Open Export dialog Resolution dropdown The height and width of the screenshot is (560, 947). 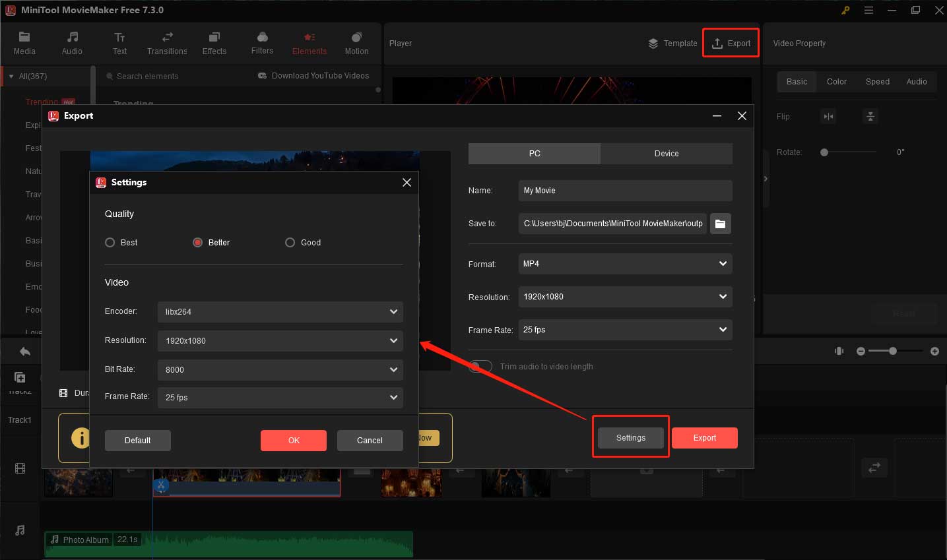coord(625,297)
